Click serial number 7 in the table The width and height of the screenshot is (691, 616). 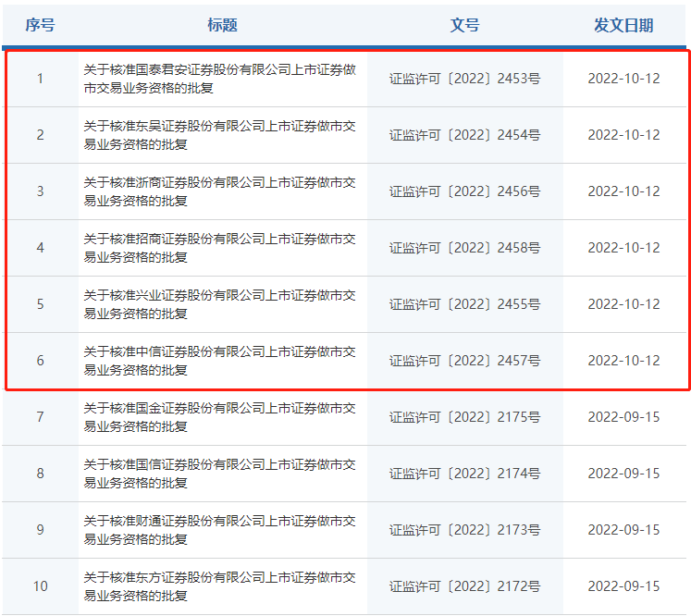point(40,417)
